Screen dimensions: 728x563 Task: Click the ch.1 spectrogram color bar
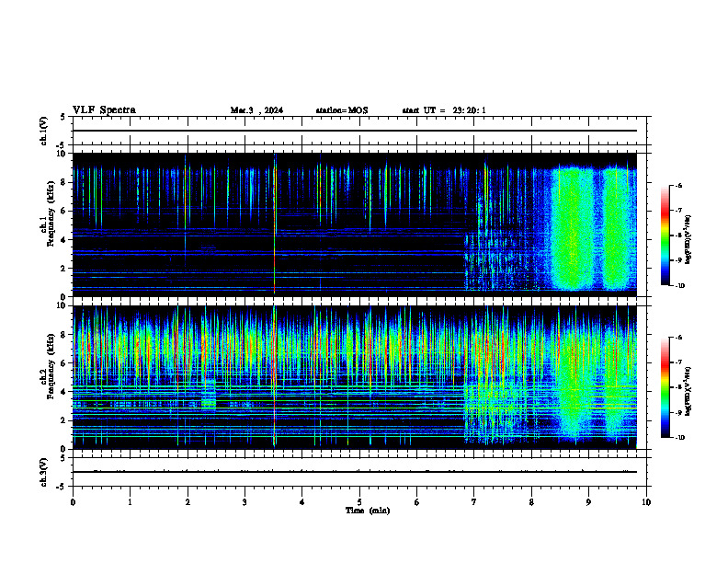tap(665, 236)
